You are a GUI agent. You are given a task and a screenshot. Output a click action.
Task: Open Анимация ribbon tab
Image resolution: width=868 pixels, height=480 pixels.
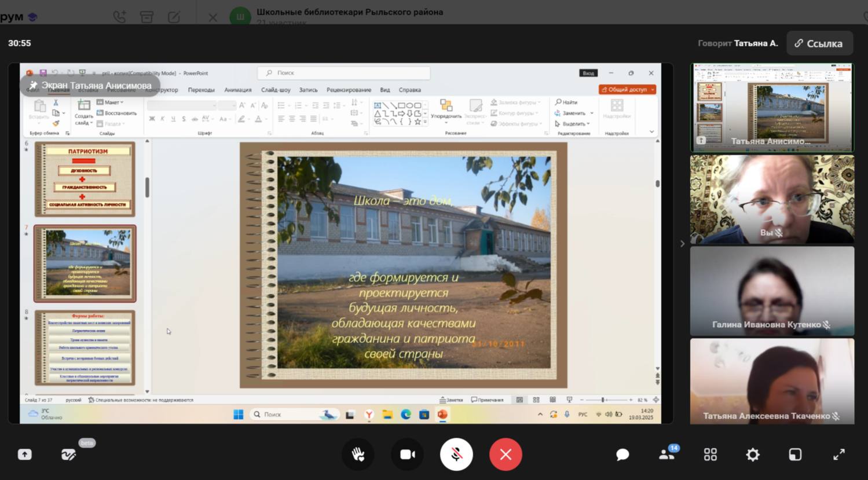238,90
